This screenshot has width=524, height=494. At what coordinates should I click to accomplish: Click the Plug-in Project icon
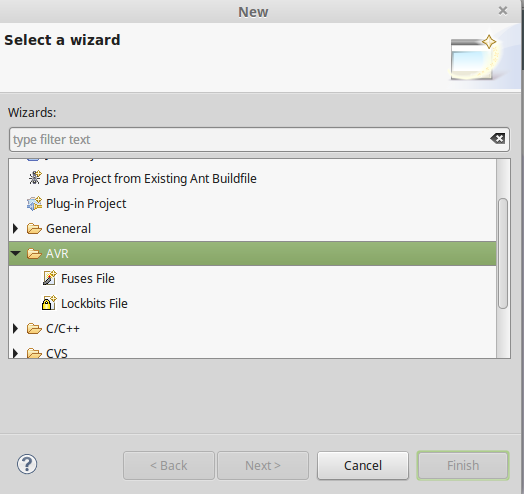click(x=34, y=203)
